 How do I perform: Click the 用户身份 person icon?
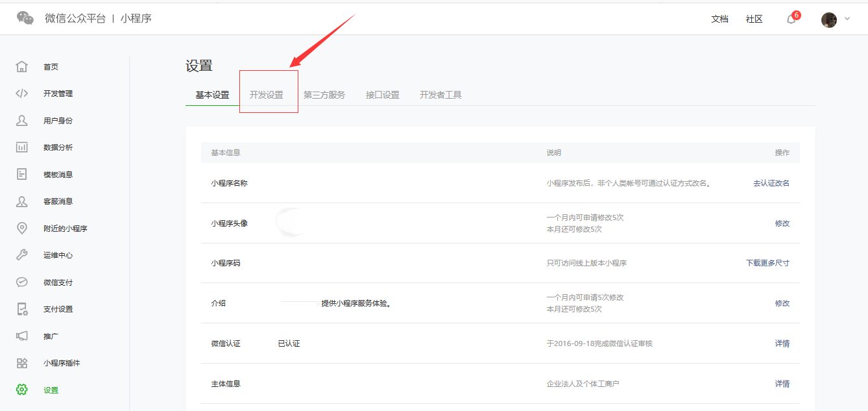pyautogui.click(x=22, y=121)
